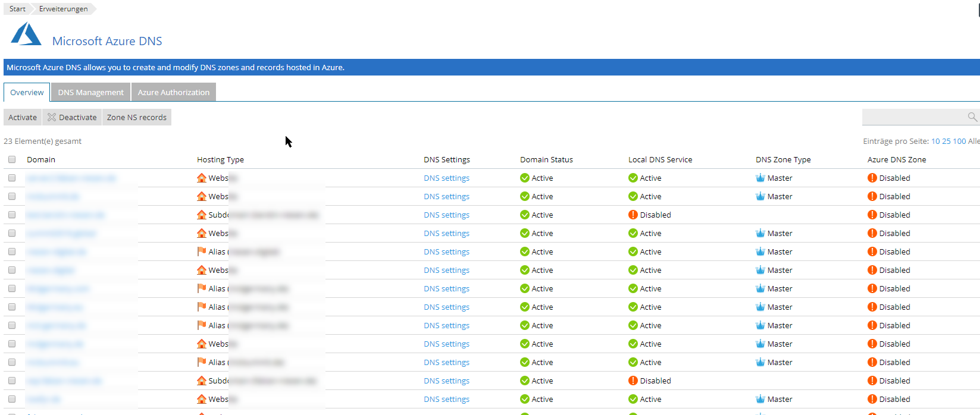The image size is (980, 415).
Task: Show 100 entries per page
Action: tap(959, 141)
